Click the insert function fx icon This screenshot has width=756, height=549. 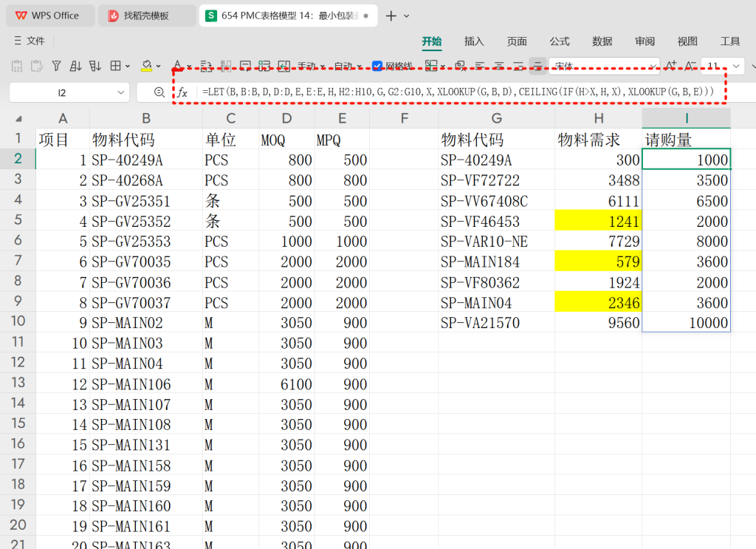182,92
